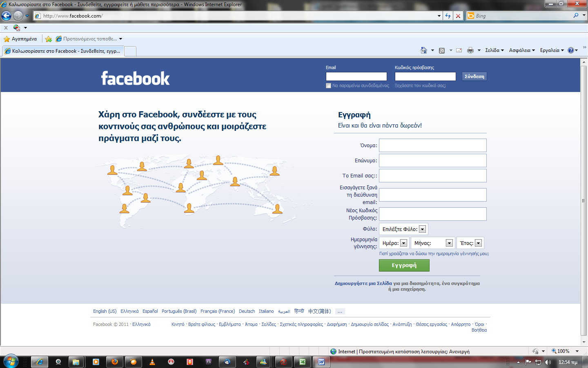Show hidden tray icons arrow

pyautogui.click(x=518, y=362)
